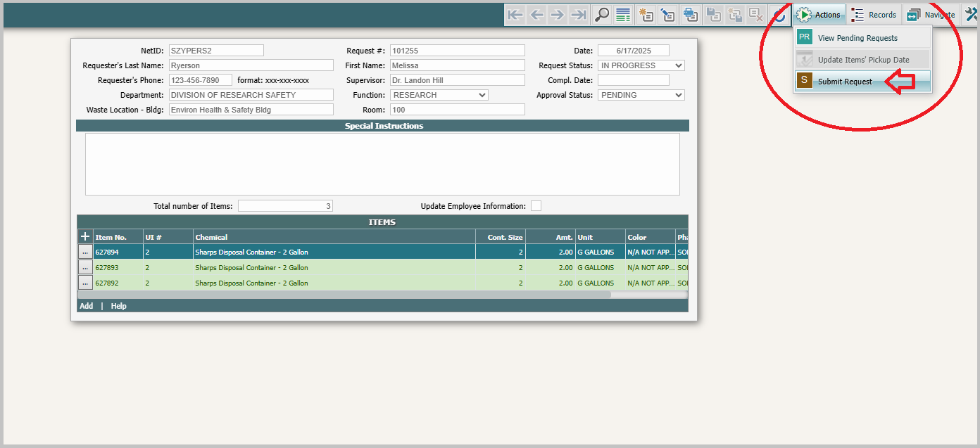Edit record with pencil icon
Image resolution: width=980 pixels, height=448 pixels.
tap(667, 15)
